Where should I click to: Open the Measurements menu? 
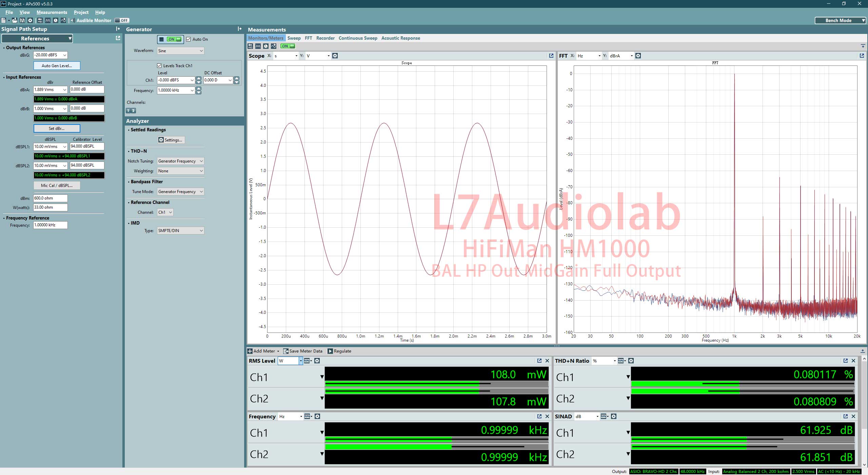(52, 12)
